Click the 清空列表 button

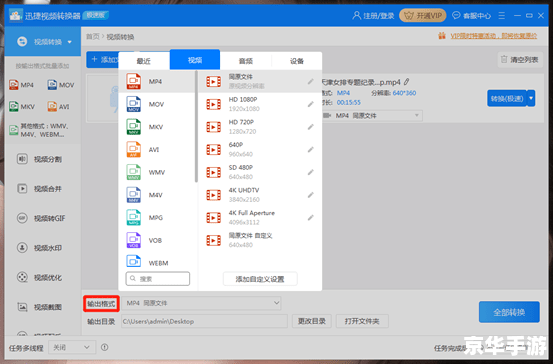coord(520,60)
